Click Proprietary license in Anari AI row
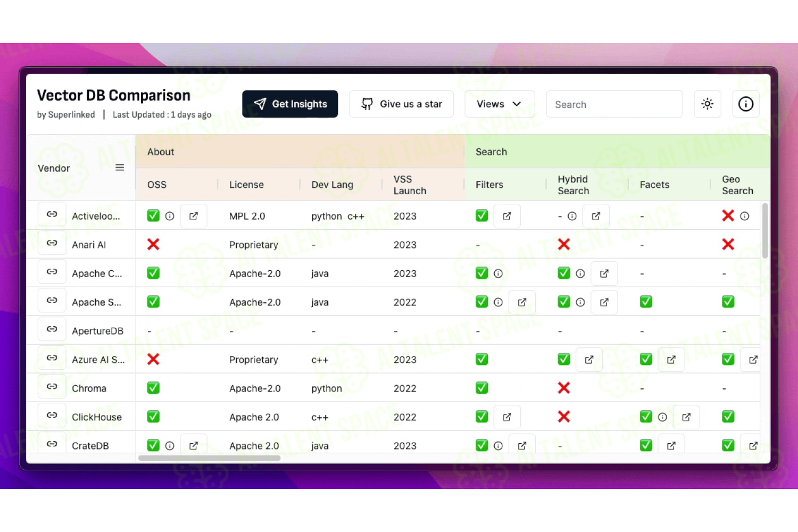The height and width of the screenshot is (532, 798). (254, 245)
